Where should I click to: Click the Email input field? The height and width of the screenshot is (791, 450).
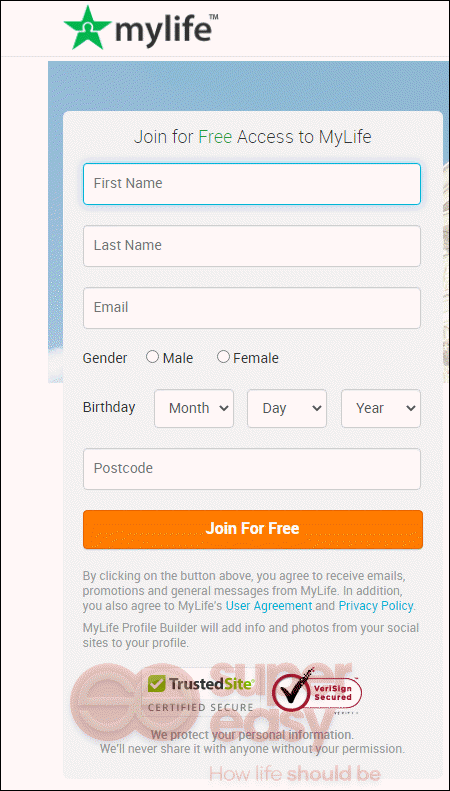[x=252, y=308]
